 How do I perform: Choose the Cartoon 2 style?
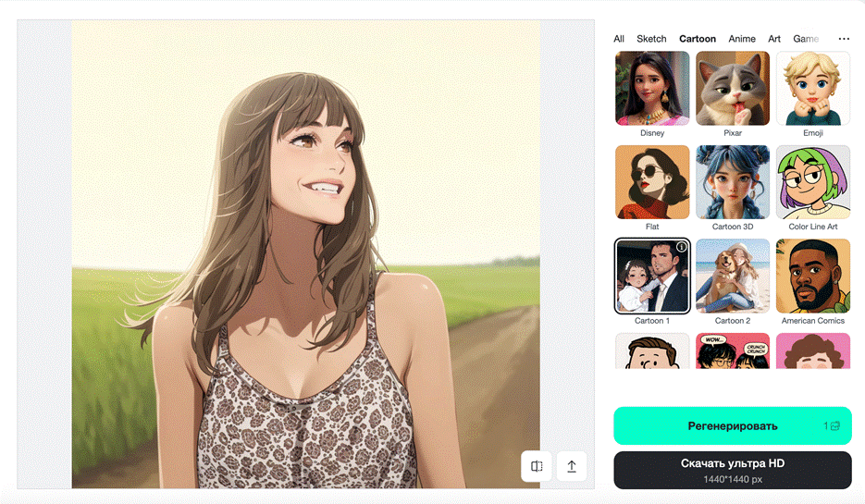coord(733,276)
